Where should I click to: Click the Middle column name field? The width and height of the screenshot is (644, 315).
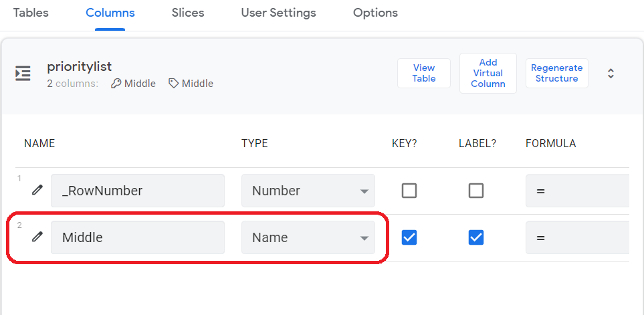[138, 237]
